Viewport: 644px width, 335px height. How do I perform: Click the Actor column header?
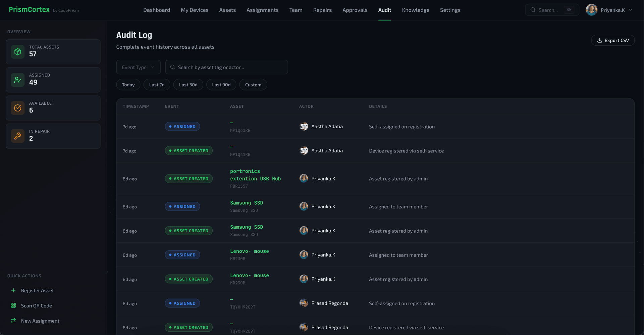306,106
